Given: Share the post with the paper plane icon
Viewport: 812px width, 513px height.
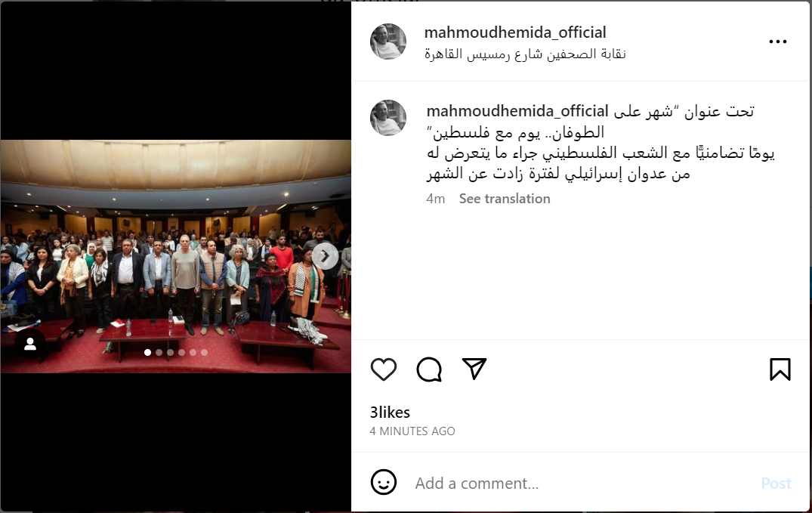Looking at the screenshot, I should point(474,369).
